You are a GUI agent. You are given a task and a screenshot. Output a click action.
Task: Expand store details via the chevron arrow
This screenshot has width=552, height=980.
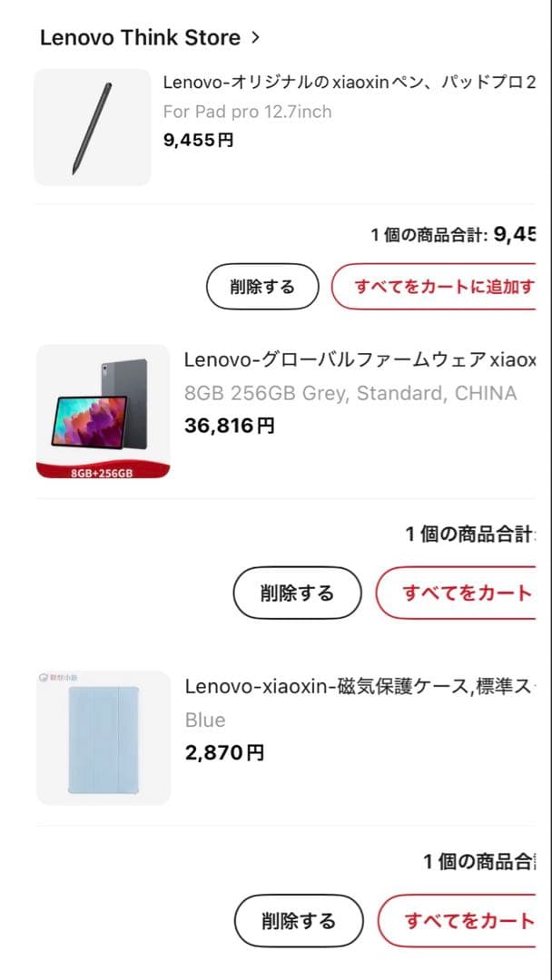coord(254,37)
